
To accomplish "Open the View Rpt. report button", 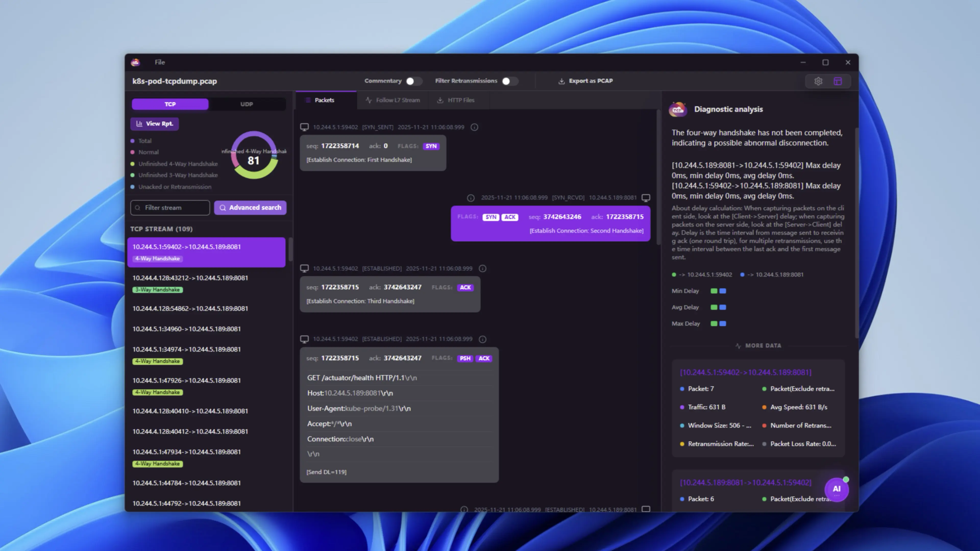I will pyautogui.click(x=155, y=124).
